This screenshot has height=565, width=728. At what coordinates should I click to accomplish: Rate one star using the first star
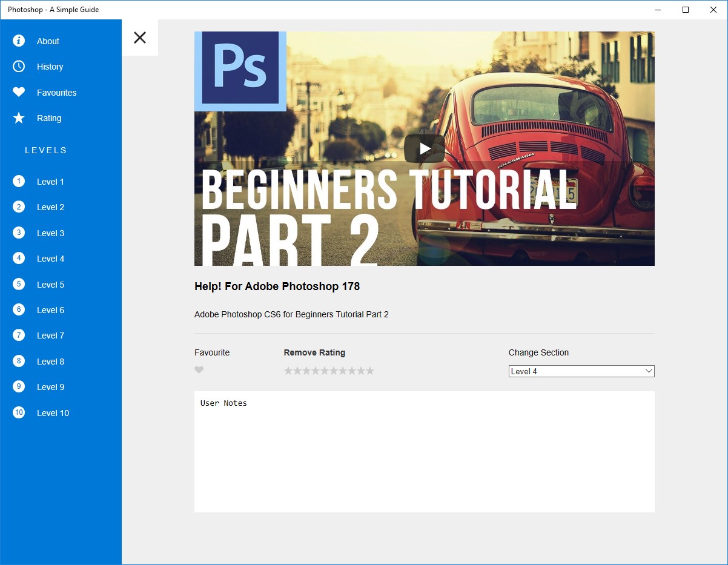tap(288, 371)
